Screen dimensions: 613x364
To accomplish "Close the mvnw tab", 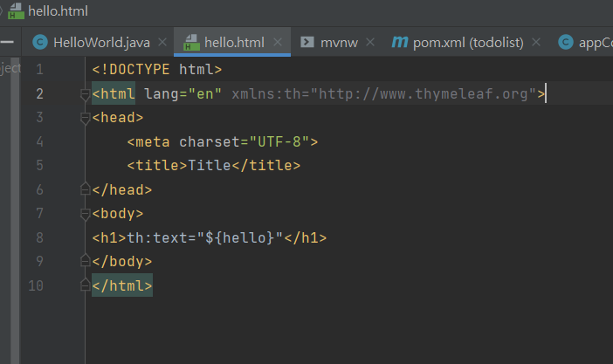I will click(369, 42).
